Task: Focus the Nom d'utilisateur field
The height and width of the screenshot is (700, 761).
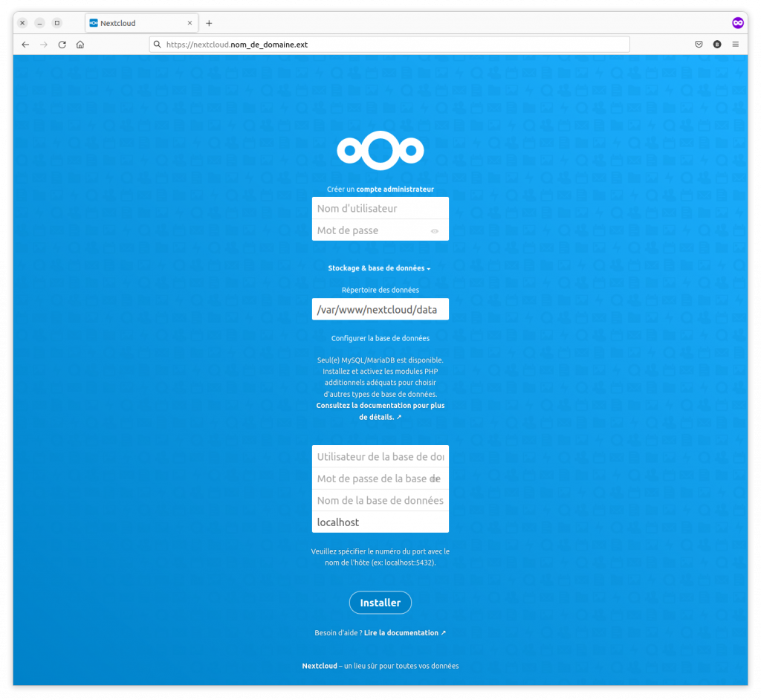Action: tap(380, 208)
